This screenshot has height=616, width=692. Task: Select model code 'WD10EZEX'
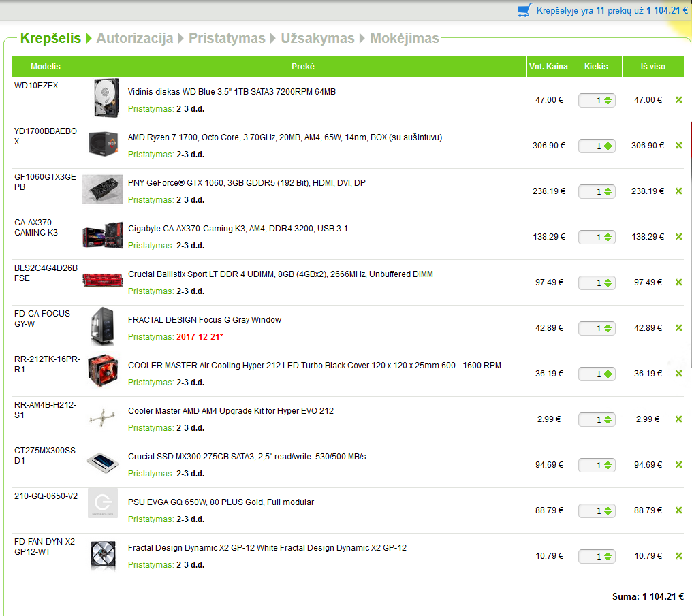[36, 86]
